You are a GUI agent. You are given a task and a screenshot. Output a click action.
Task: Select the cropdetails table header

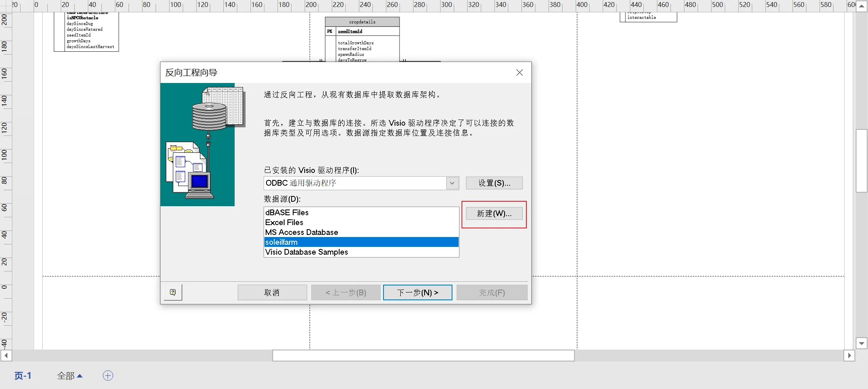pyautogui.click(x=362, y=22)
